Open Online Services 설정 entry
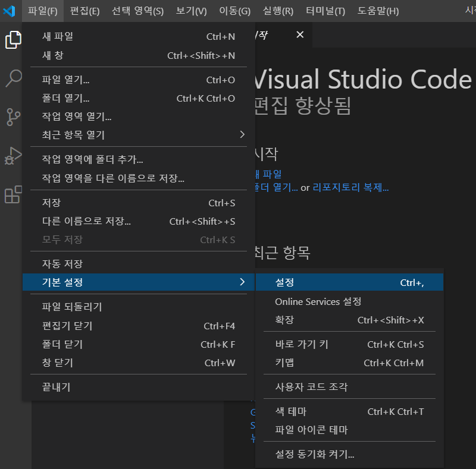The image size is (476, 469). coord(349,301)
